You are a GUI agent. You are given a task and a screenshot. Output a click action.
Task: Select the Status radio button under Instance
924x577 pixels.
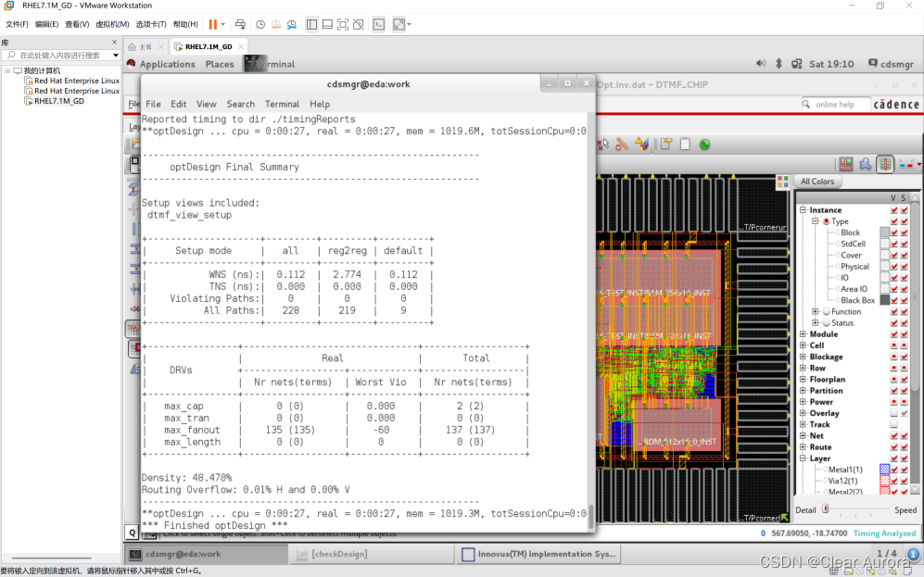(x=826, y=322)
